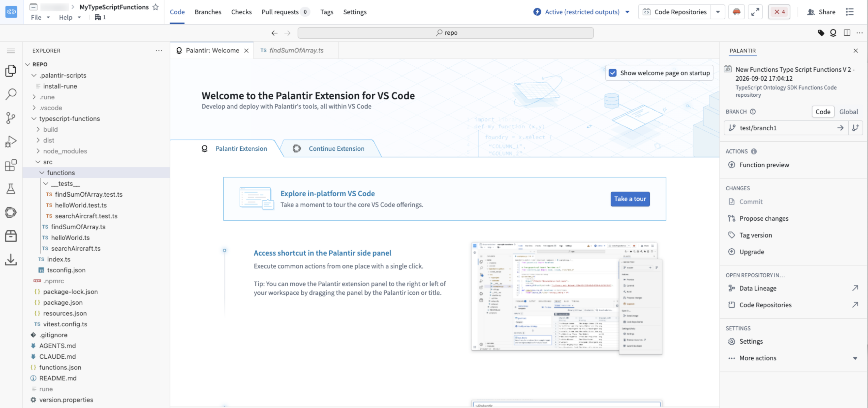Image resolution: width=868 pixels, height=408 pixels.
Task: Click the tag icon in editor toolbar
Action: 821,33
